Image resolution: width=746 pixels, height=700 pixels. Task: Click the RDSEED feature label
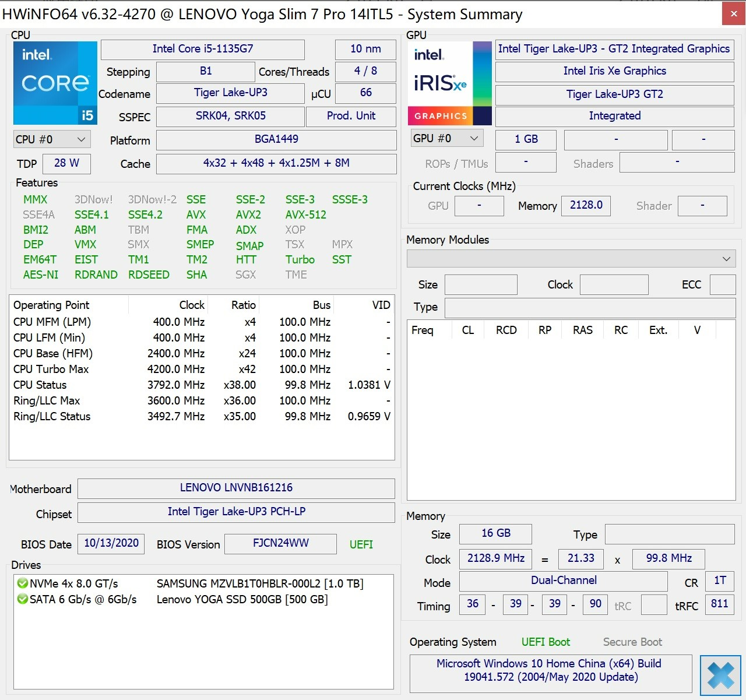point(149,275)
